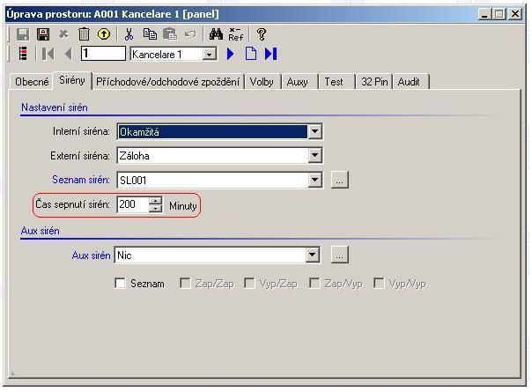The image size is (532, 392).
Task: Expand the Externí siréna dropdown
Action: coord(314,156)
